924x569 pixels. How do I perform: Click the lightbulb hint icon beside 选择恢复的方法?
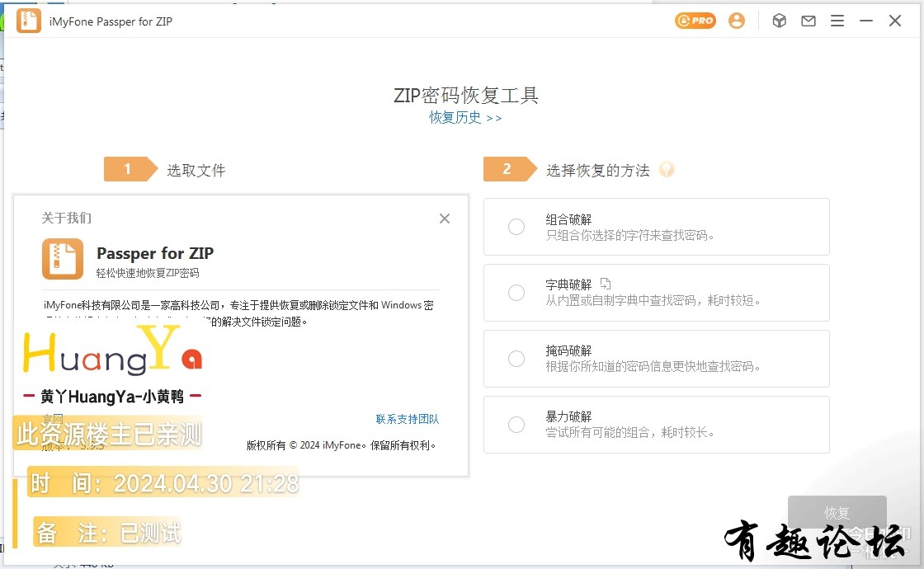point(667,170)
